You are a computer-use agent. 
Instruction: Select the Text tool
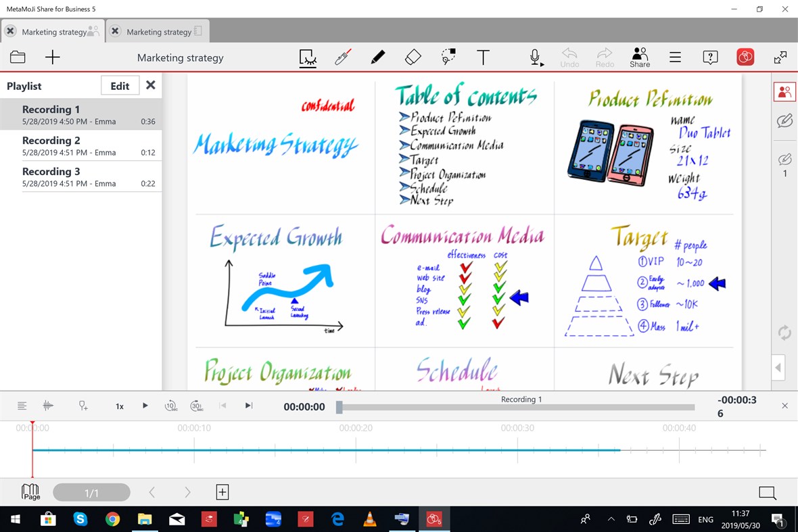(483, 57)
